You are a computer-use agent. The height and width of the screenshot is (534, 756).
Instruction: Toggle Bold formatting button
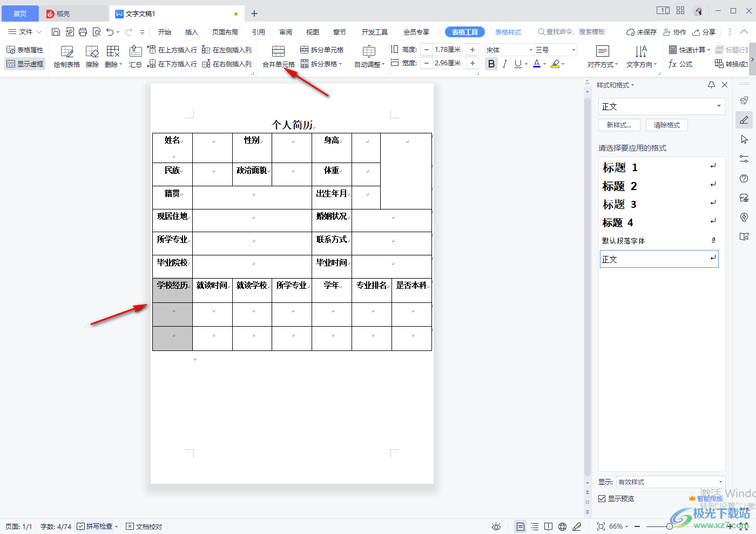(x=491, y=64)
